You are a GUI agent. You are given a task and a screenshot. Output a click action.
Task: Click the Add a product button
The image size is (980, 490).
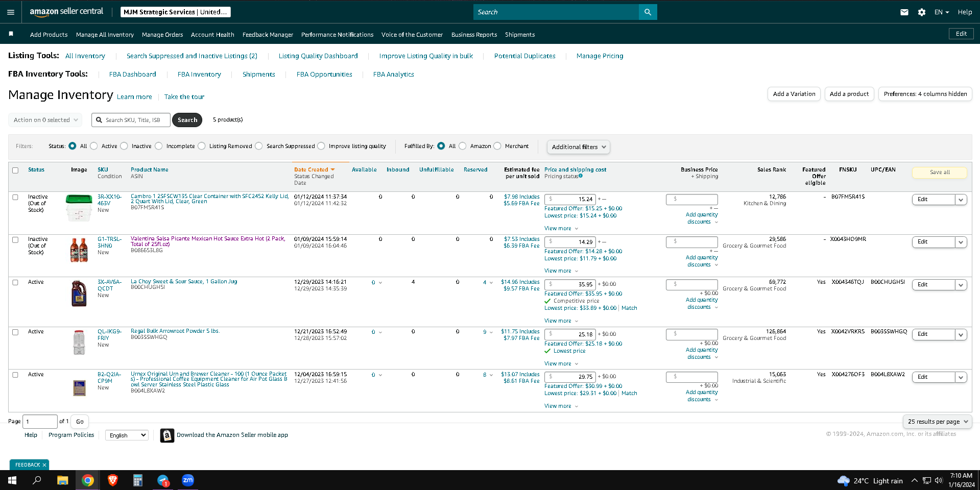coord(849,94)
